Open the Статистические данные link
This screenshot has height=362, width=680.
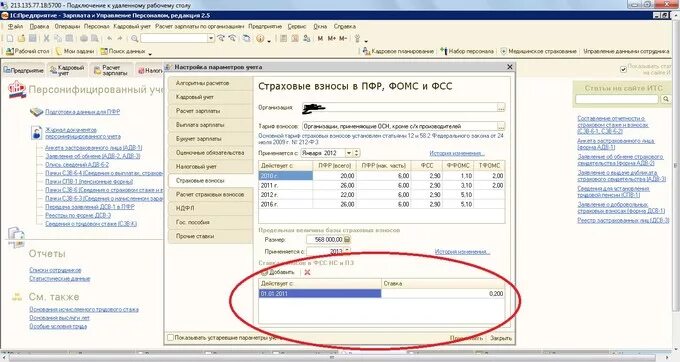(59, 278)
